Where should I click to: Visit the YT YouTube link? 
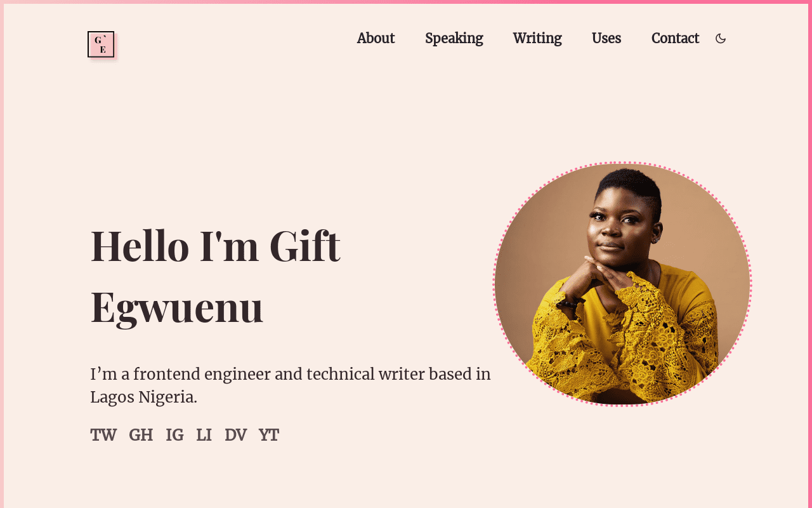pyautogui.click(x=269, y=435)
